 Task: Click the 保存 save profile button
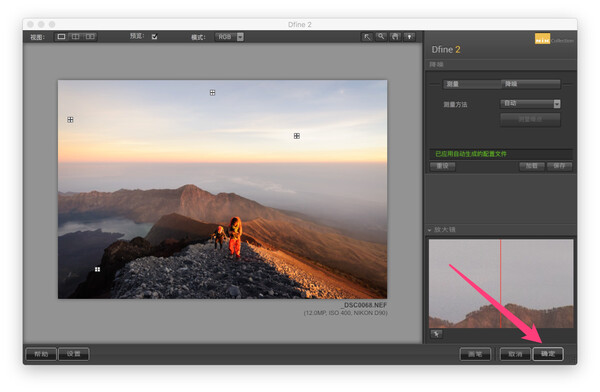(559, 166)
